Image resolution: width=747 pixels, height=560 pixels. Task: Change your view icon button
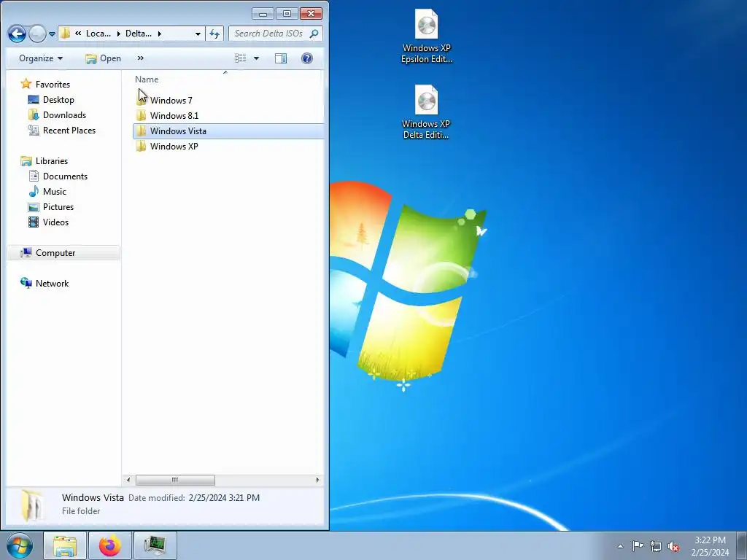click(241, 58)
